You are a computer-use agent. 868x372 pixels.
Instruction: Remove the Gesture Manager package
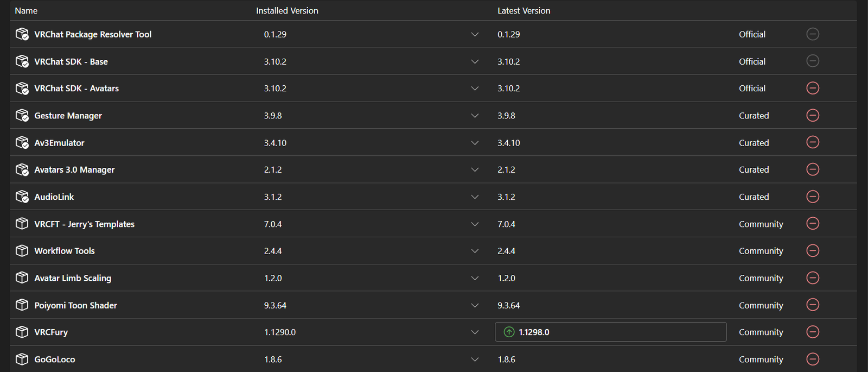pos(813,115)
